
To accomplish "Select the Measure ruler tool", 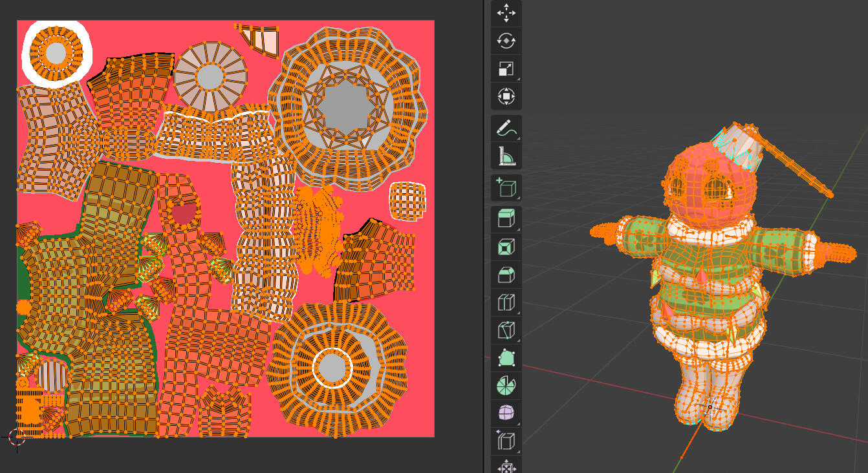I will [x=506, y=156].
